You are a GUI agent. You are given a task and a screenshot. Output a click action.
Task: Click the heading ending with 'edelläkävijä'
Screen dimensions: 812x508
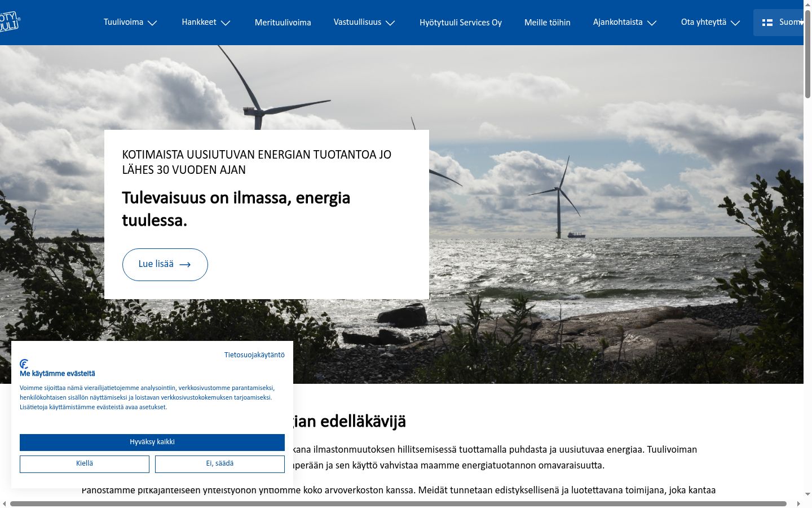tap(350, 422)
